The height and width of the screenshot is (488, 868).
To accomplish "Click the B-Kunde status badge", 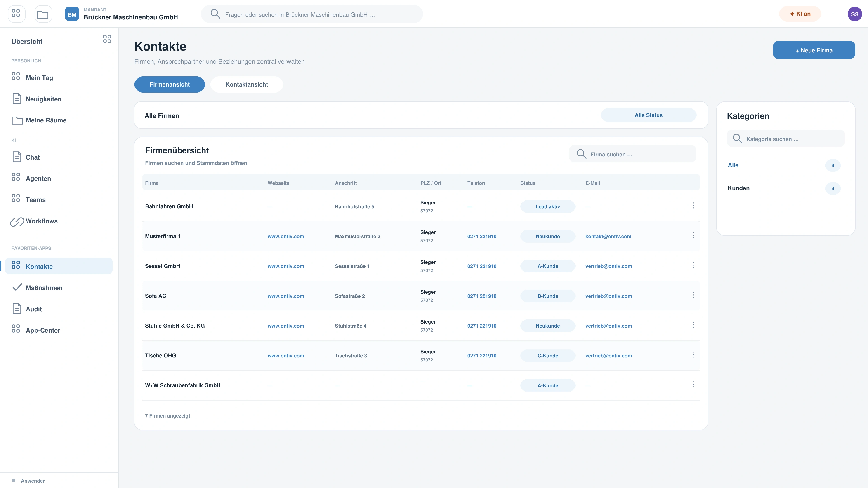I will [x=547, y=296].
